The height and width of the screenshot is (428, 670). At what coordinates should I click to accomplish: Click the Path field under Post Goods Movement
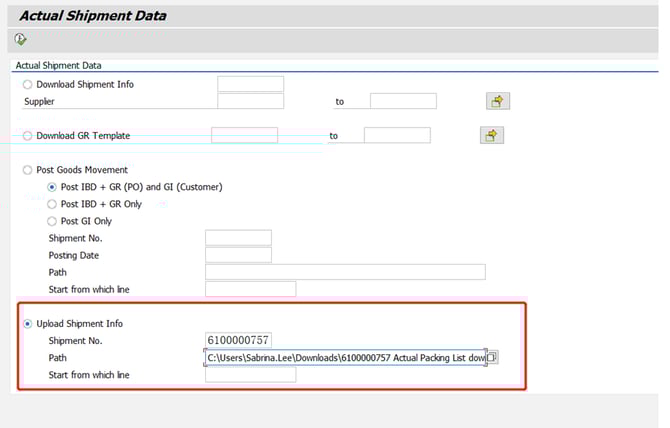pos(344,272)
